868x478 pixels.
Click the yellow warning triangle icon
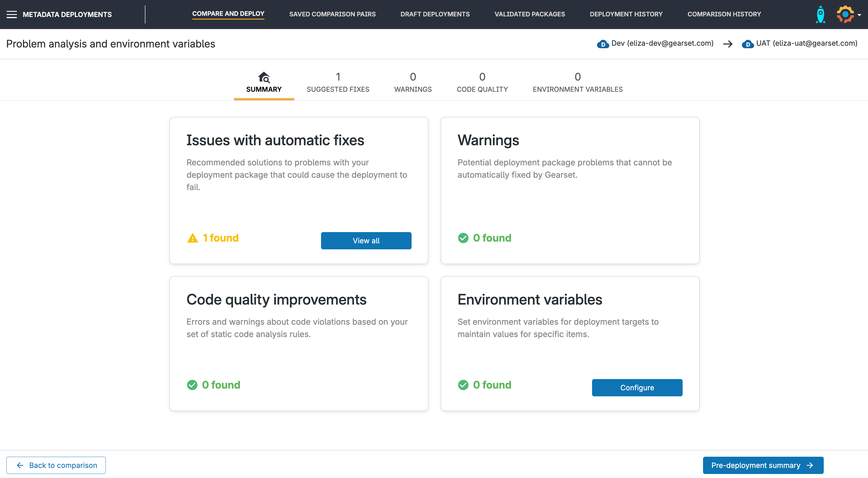tap(192, 238)
